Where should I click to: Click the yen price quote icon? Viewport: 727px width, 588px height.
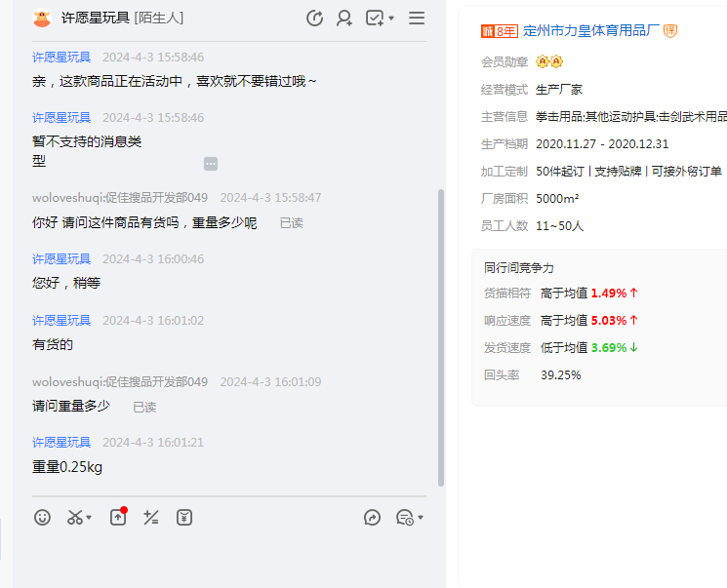tap(183, 518)
